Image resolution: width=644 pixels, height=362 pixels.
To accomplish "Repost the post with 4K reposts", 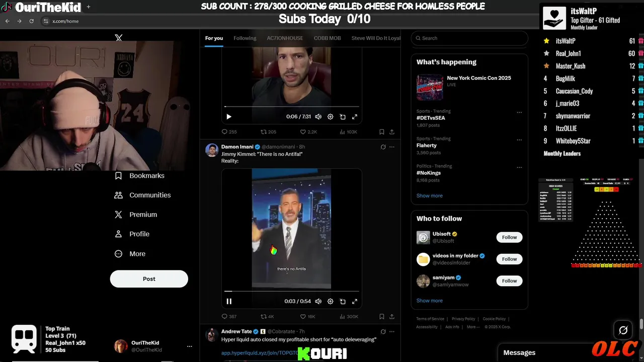I will coord(267,316).
